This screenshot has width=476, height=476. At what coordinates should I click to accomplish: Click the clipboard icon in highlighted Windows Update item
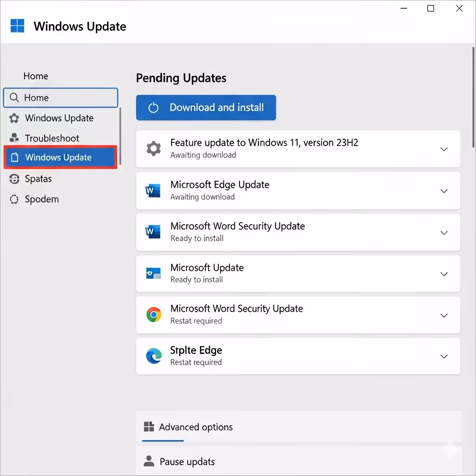point(14,157)
